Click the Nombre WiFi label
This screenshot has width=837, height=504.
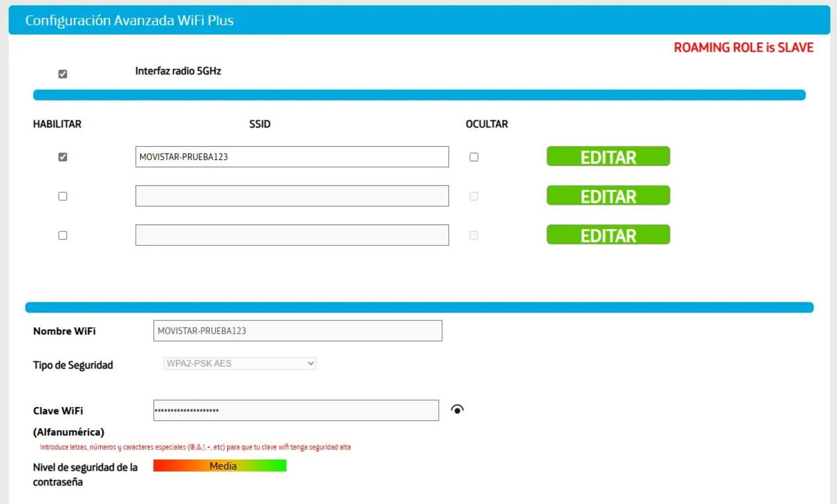(64, 331)
